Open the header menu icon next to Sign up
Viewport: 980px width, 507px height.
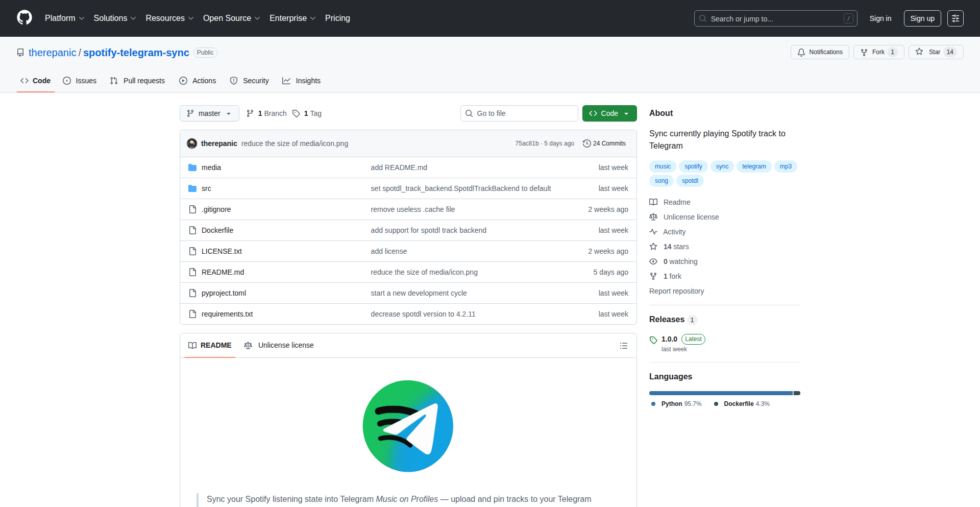955,18
